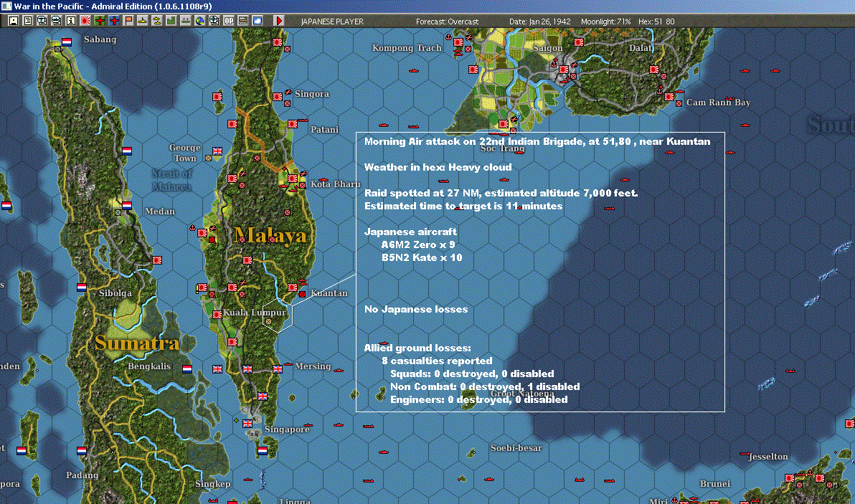Click the 'Engineers: 0 destroyed, 0 disabled' line
This screenshot has height=504, width=855.
click(x=478, y=400)
